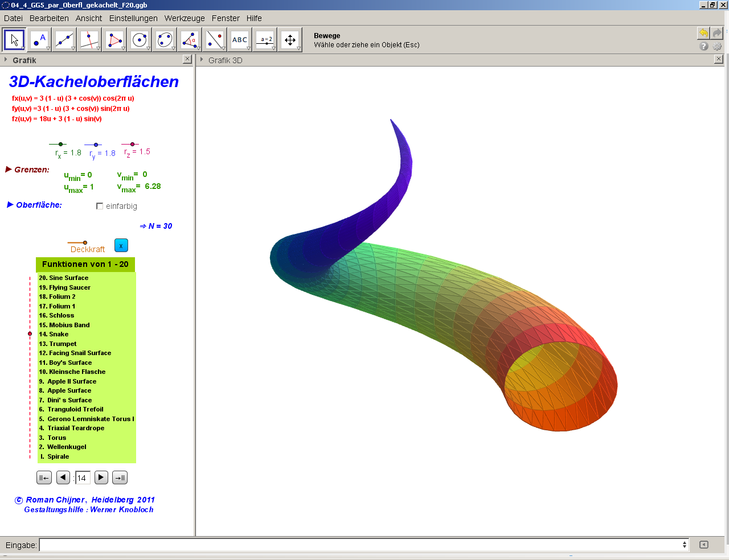Open the Einstellungen menu
729x560 pixels.
133,18
